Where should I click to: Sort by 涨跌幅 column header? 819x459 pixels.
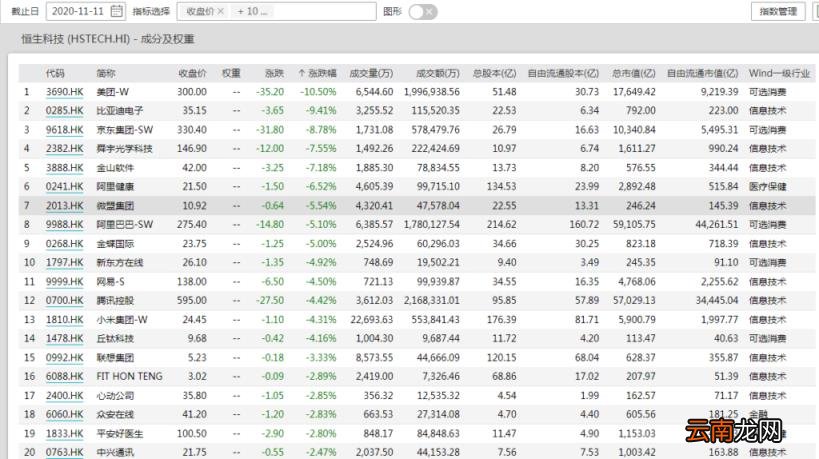tap(318, 73)
